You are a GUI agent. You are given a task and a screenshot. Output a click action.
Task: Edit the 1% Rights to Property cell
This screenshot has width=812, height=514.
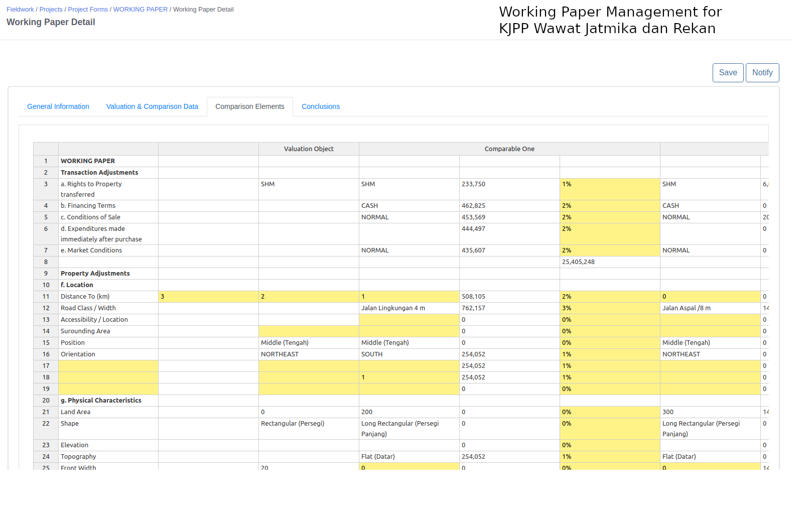point(609,189)
